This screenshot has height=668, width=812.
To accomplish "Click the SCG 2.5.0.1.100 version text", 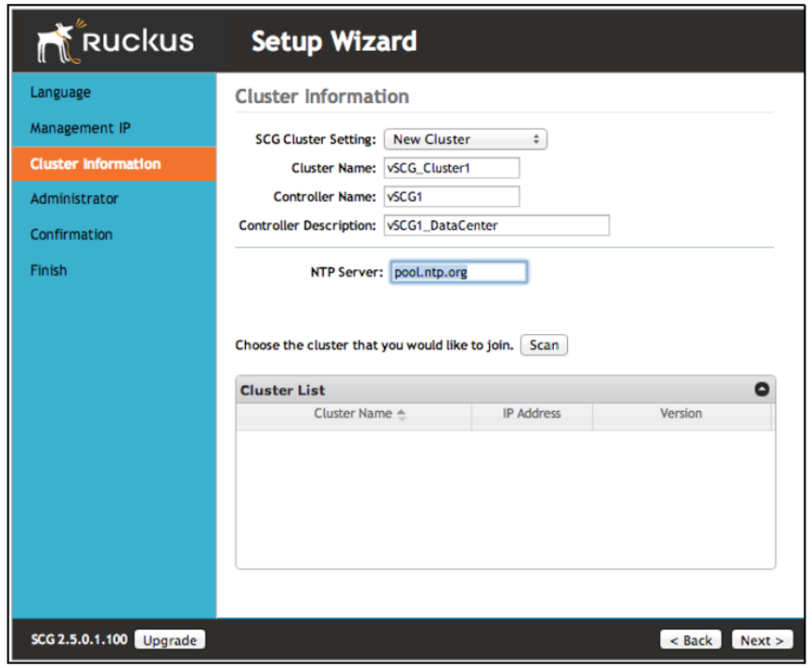I will tap(79, 640).
